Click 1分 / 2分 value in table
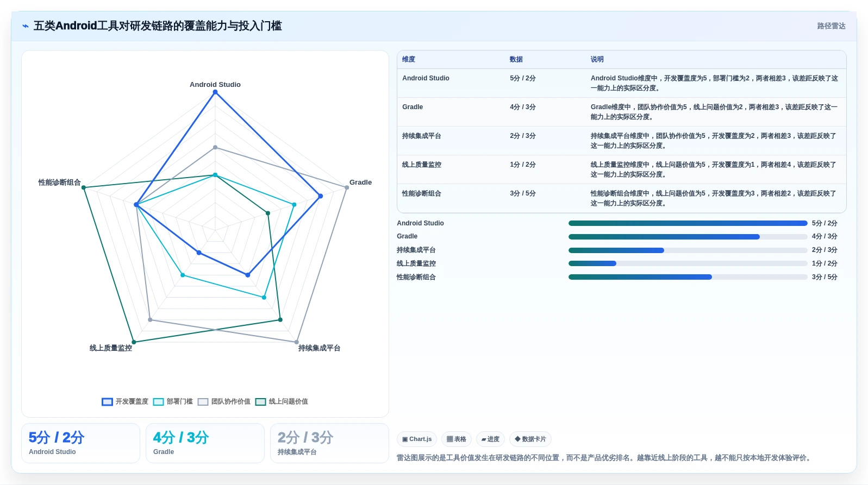 click(523, 165)
